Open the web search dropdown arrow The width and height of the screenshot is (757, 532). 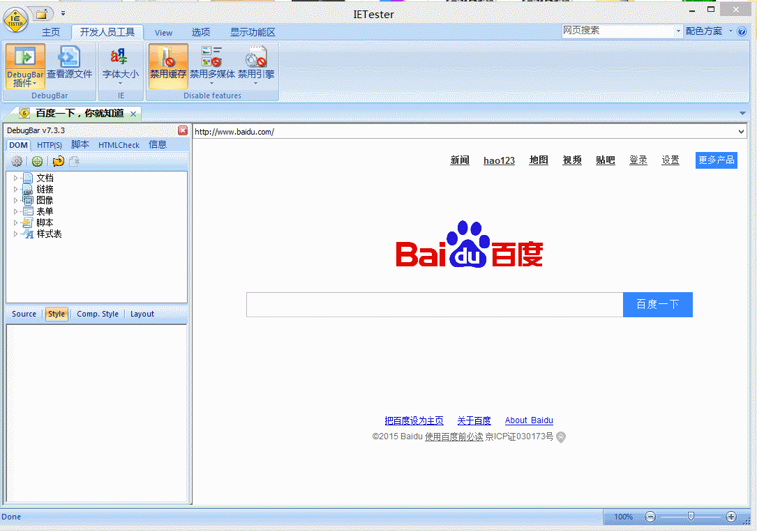tap(678, 31)
